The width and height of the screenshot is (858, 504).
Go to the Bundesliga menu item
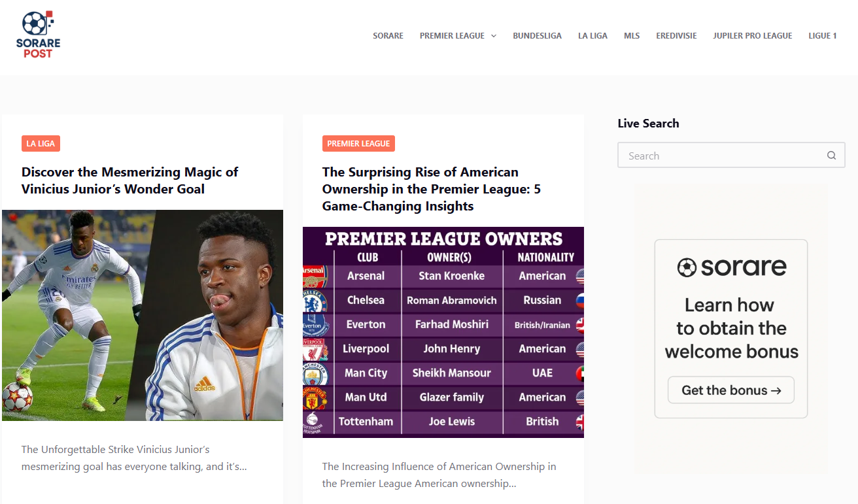[x=537, y=36]
